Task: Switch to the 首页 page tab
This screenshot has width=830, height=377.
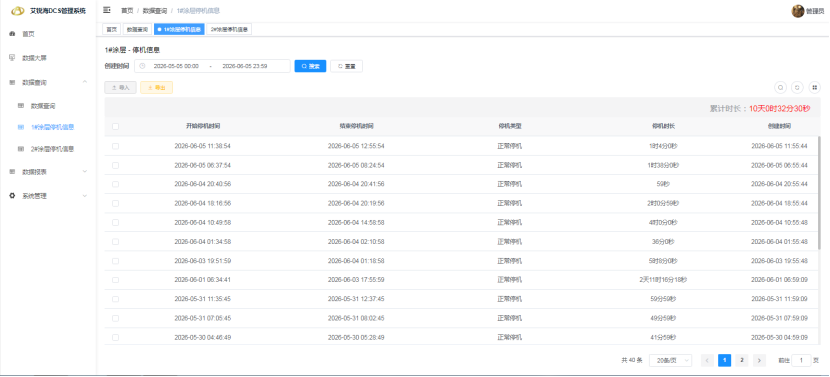Action: pos(111,30)
